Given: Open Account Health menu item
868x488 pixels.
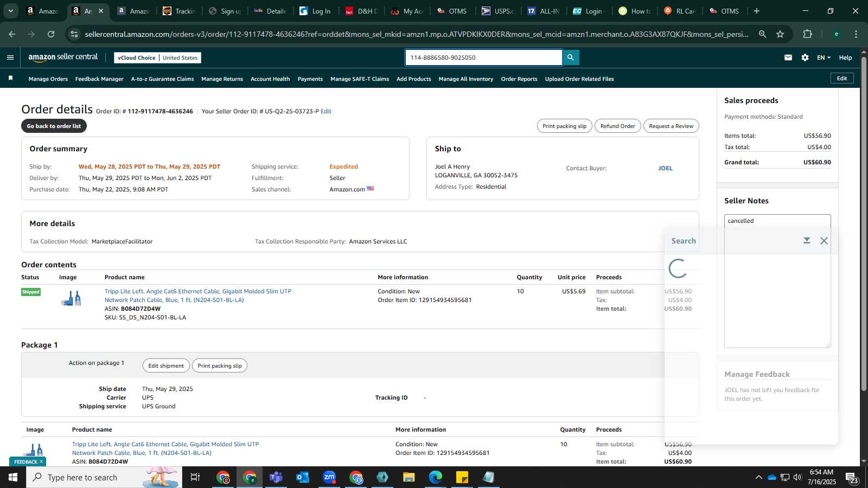Looking at the screenshot, I should click(270, 79).
